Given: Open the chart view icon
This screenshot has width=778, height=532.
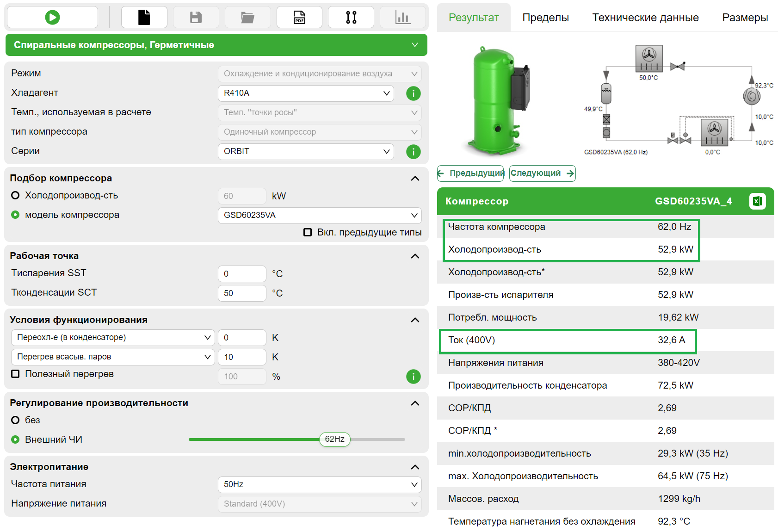Looking at the screenshot, I should coord(403,17).
